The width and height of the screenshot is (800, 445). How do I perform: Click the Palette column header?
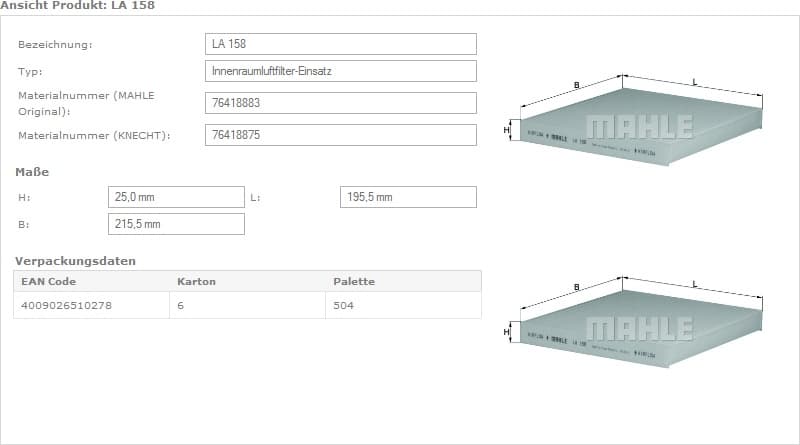coord(354,281)
